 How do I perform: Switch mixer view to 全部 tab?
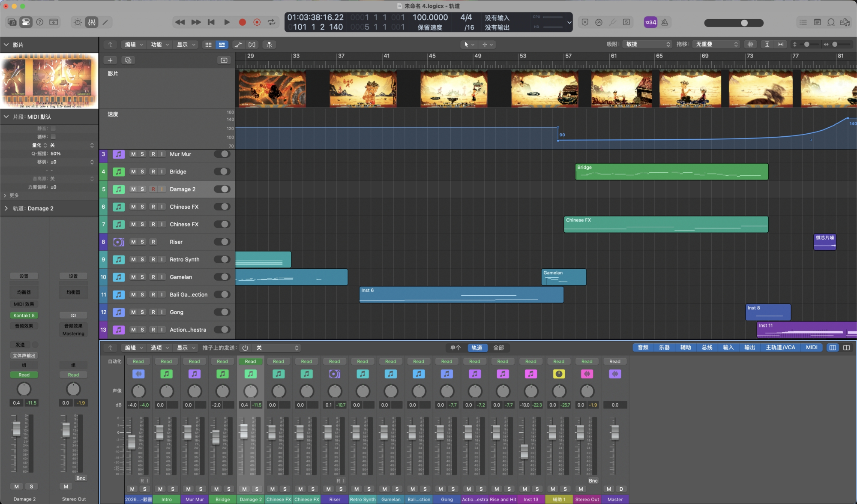coord(498,348)
